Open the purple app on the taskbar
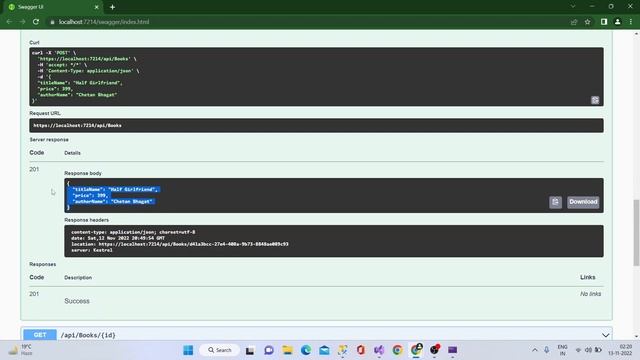 click(x=452, y=350)
